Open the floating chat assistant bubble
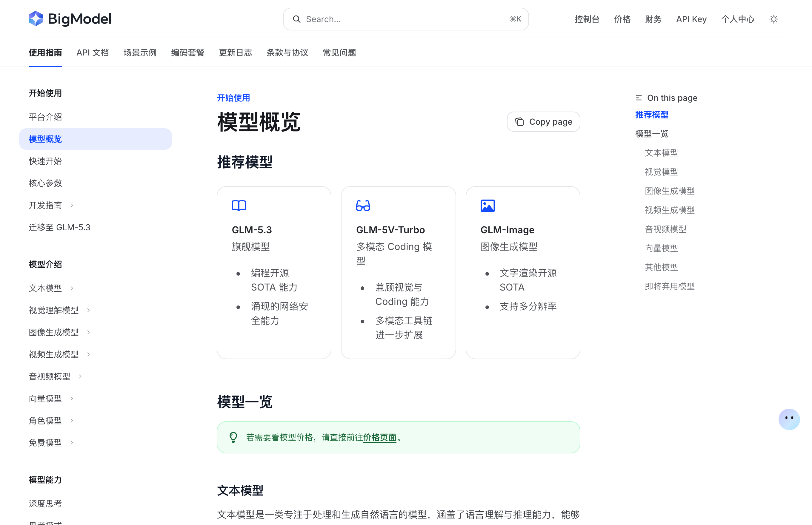 pos(789,419)
